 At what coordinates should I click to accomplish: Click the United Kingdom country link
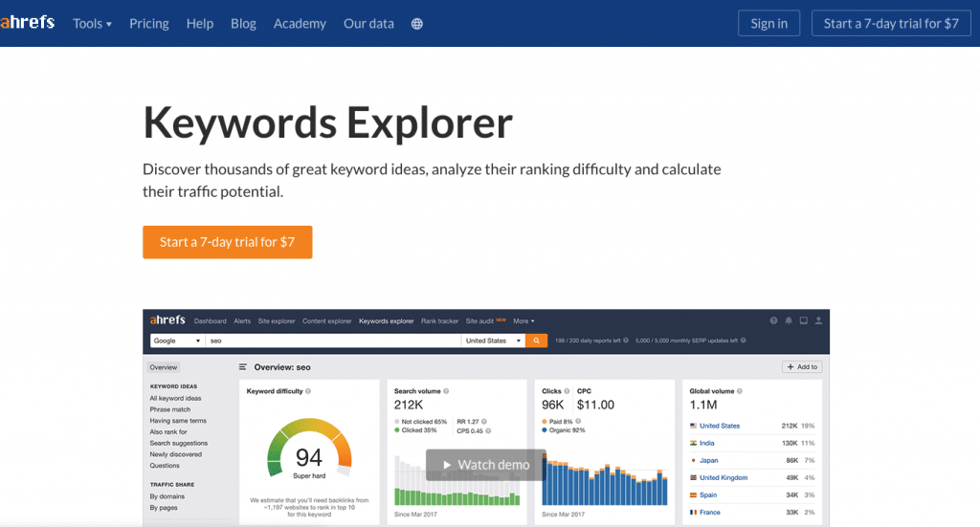click(724, 477)
